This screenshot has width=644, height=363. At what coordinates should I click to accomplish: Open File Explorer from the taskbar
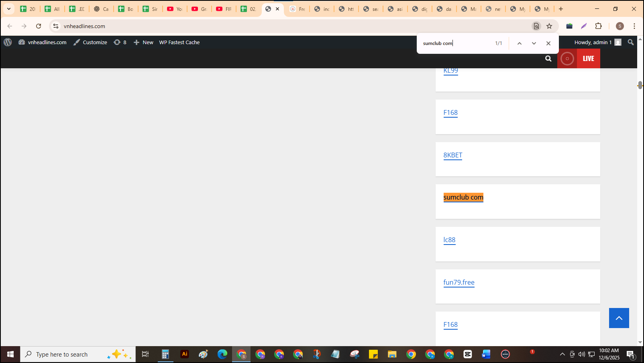coord(392,354)
